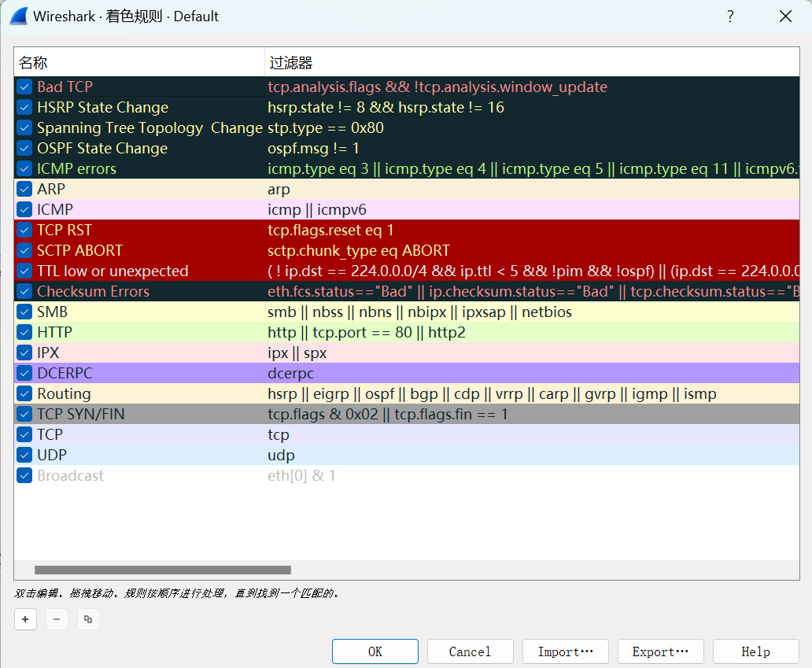Click the Cancel button
This screenshot has width=812, height=668.
point(471,651)
